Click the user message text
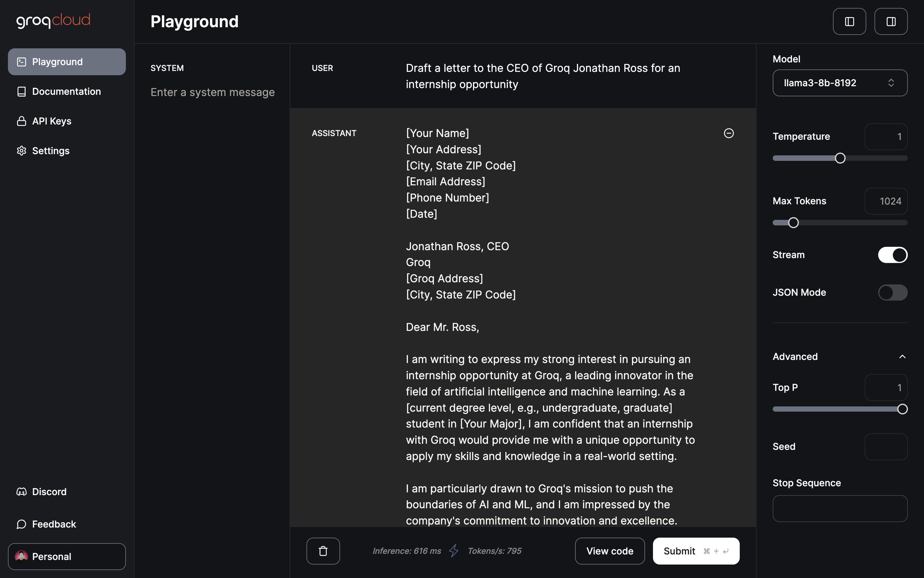 tap(543, 76)
